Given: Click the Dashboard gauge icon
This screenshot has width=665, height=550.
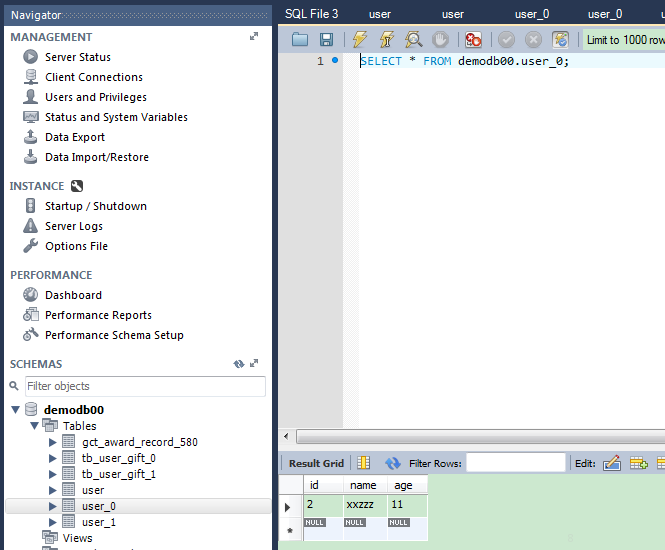Looking at the screenshot, I should tap(30, 295).
